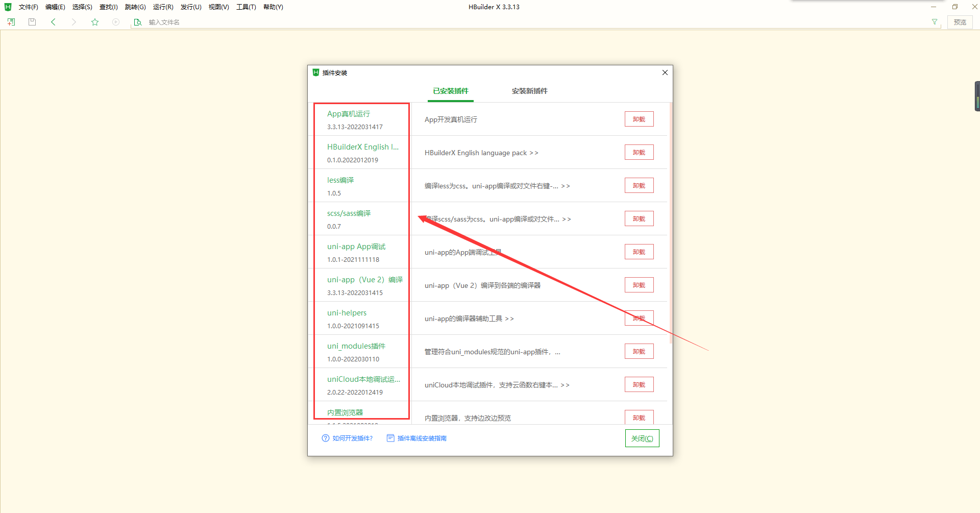Click the file search icon
Viewport: 980px width, 513px height.
138,22
